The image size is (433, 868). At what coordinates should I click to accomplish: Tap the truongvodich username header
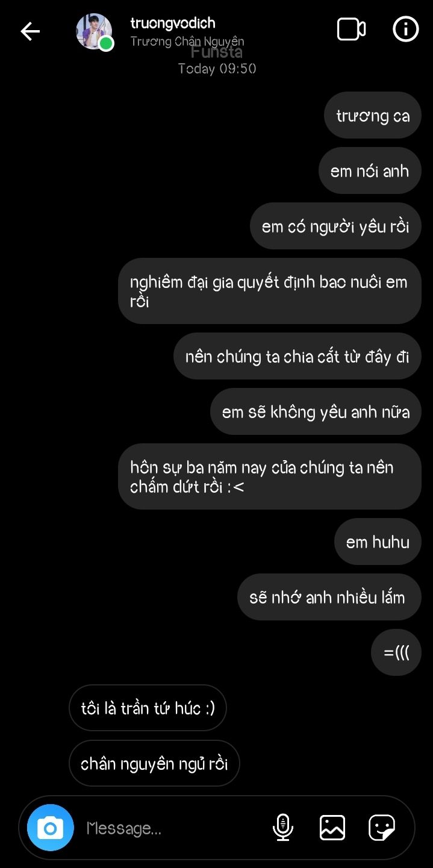pyautogui.click(x=173, y=23)
